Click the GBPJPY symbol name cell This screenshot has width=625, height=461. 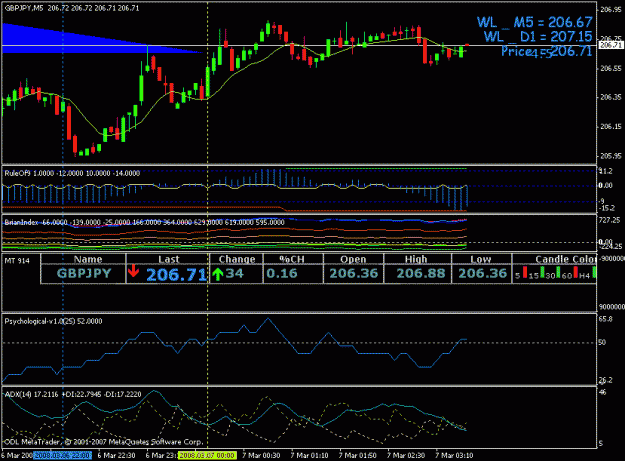[x=84, y=273]
